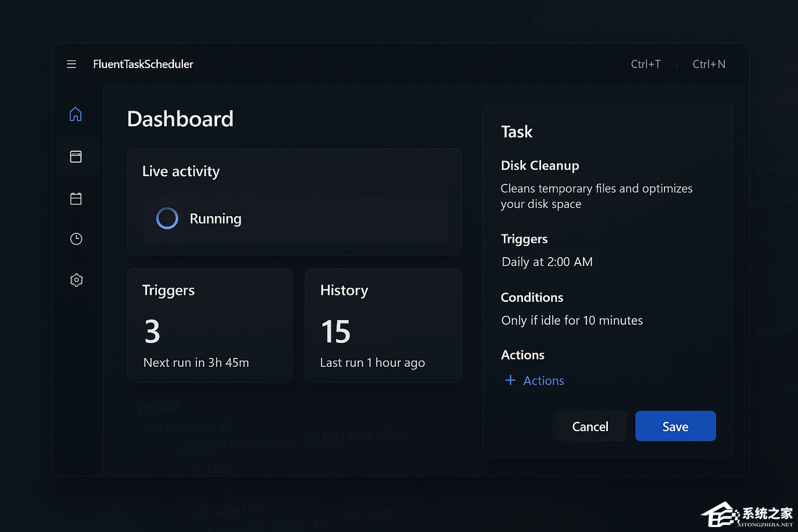Click the plus icon beside Actions
The height and width of the screenshot is (532, 798).
point(510,380)
